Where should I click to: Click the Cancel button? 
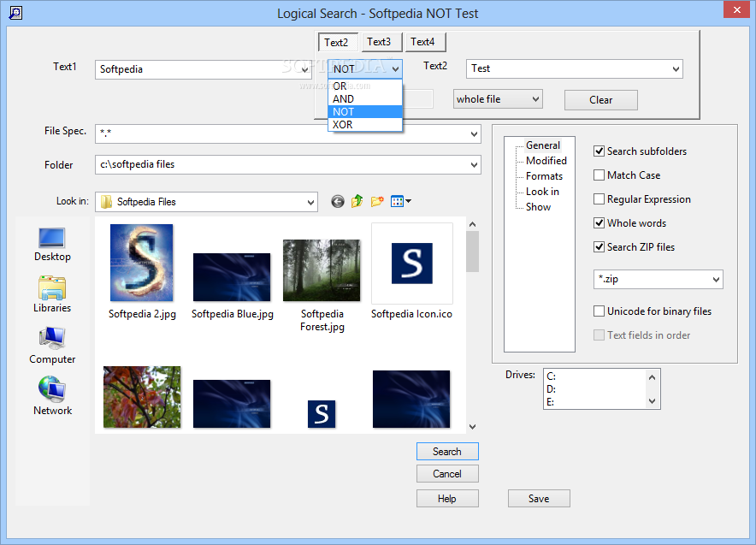(447, 474)
